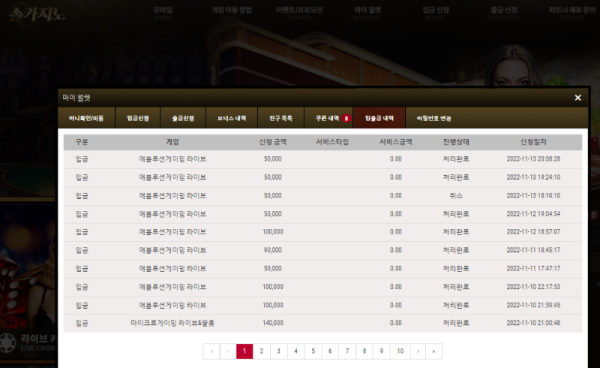Jump to last page double arrow
Viewport: 600px width, 368px height.
pos(434,351)
